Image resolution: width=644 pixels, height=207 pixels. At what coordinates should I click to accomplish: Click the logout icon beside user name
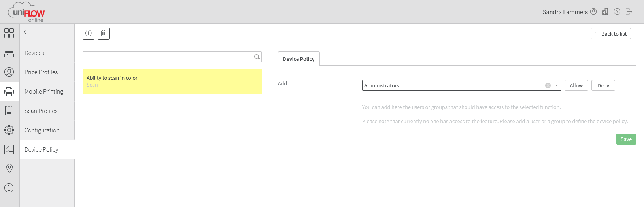629,12
